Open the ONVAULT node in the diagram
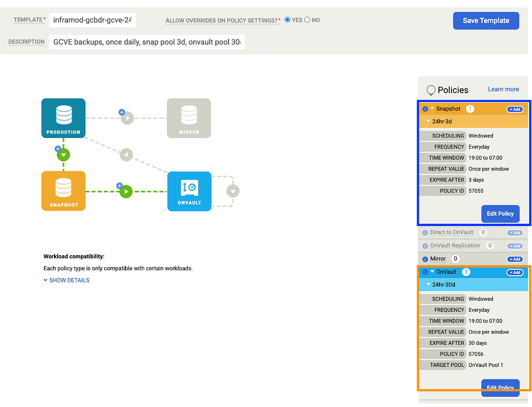This screenshot has width=532, height=407. (x=189, y=191)
